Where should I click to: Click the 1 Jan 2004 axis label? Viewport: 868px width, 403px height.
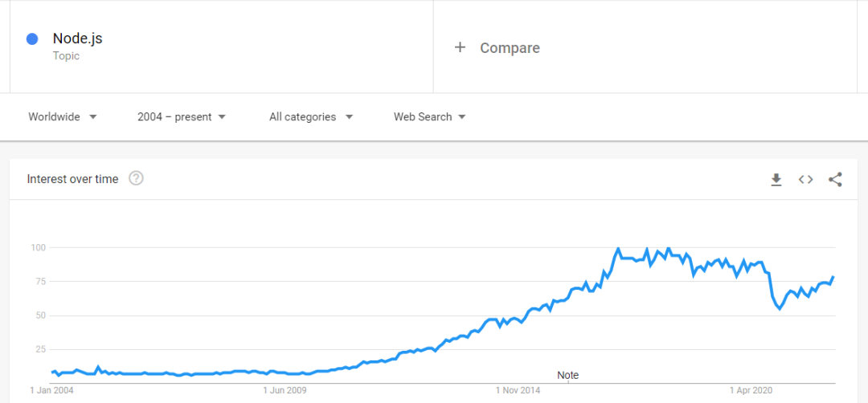click(x=52, y=391)
